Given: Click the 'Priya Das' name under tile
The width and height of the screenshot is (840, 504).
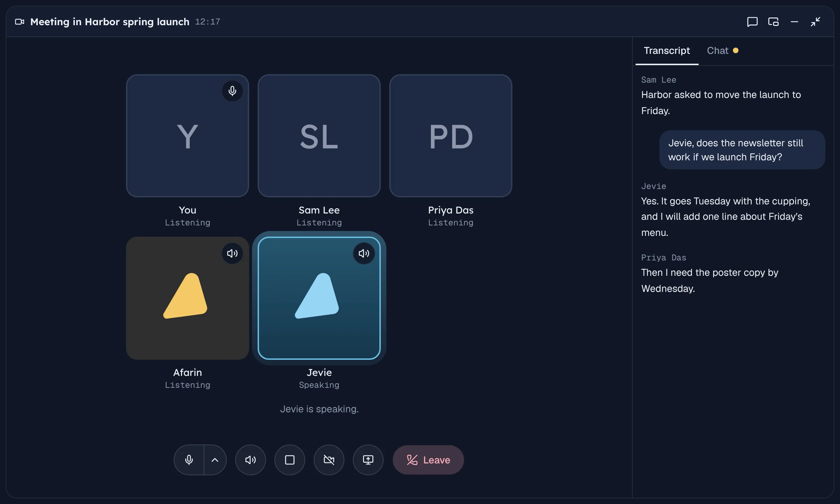Looking at the screenshot, I should tap(450, 210).
